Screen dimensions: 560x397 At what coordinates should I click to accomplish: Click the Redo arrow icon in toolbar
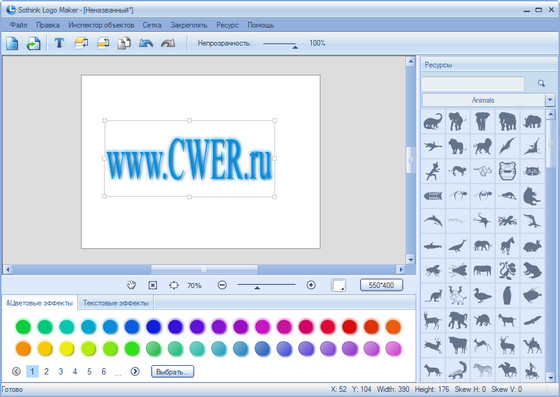[168, 43]
